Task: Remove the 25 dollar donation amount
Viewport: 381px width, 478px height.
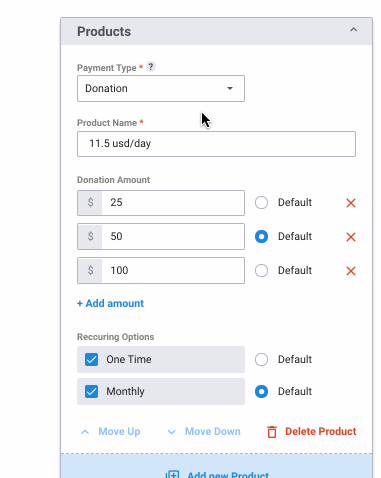Action: [x=351, y=203]
